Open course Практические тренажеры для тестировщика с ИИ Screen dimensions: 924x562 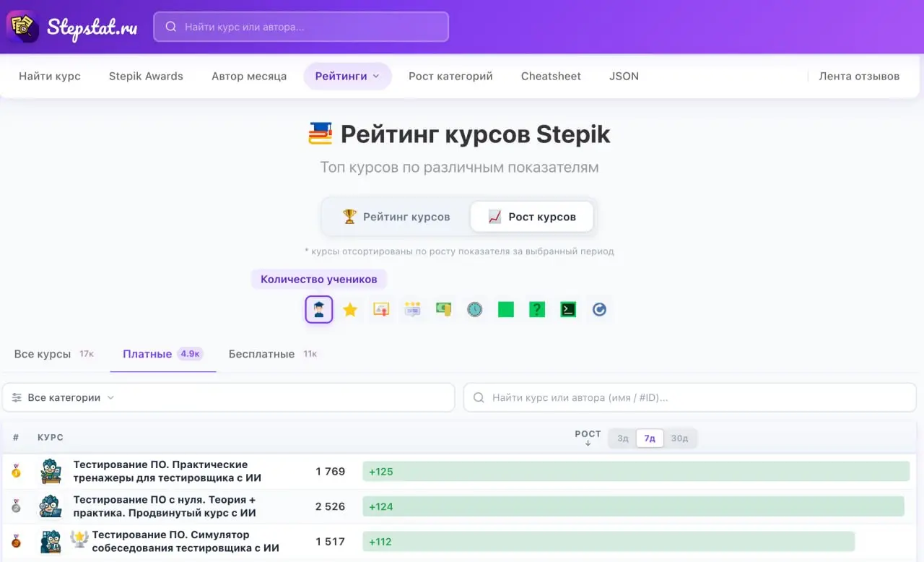[x=167, y=471]
